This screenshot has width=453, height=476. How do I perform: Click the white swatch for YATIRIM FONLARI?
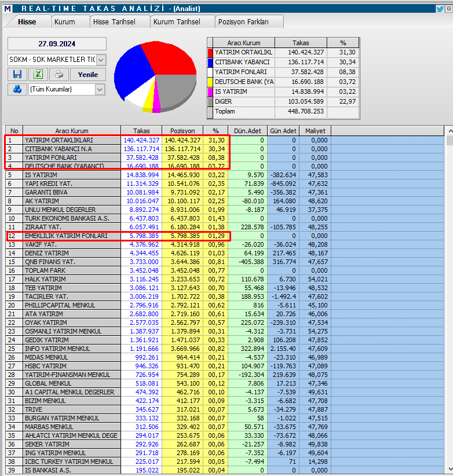click(x=210, y=72)
